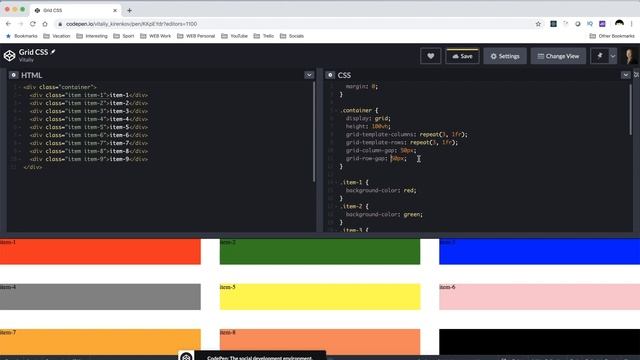Click orange item-7 box in preview
The width and height of the screenshot is (640, 360).
(100, 342)
